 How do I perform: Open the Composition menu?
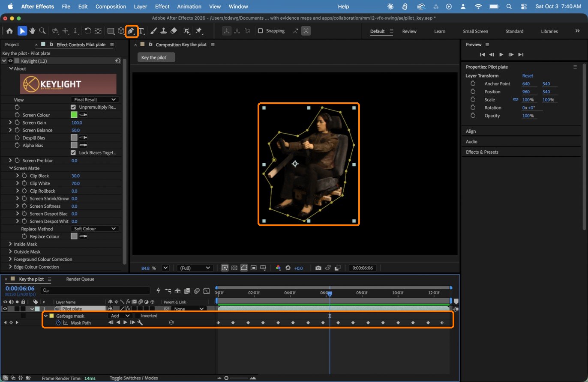111,6
